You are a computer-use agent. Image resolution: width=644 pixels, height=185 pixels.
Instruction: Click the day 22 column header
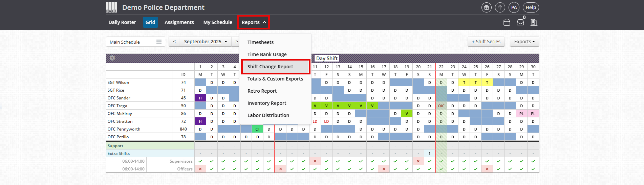pos(441,67)
